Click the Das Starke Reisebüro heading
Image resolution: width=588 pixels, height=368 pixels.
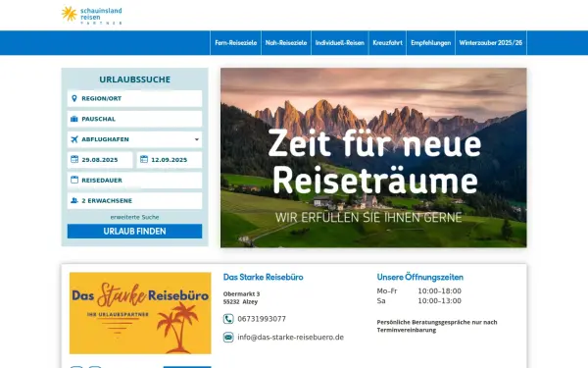point(264,277)
